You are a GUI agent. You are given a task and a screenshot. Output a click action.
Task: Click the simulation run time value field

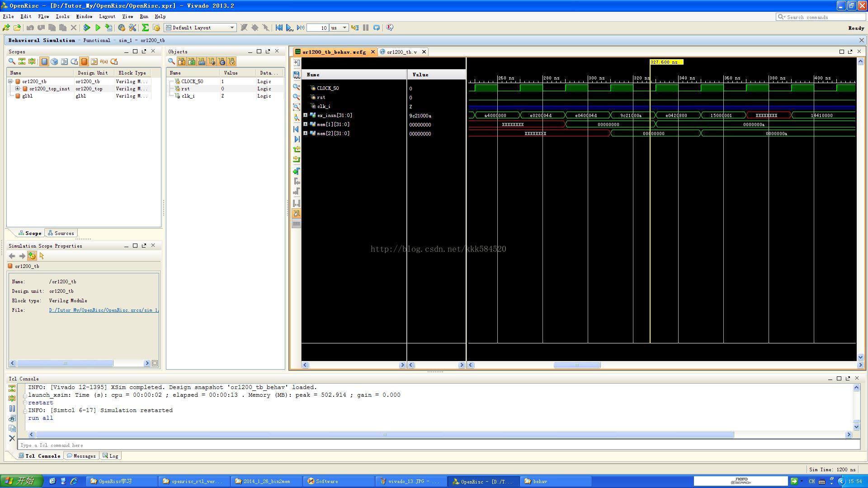click(x=318, y=28)
